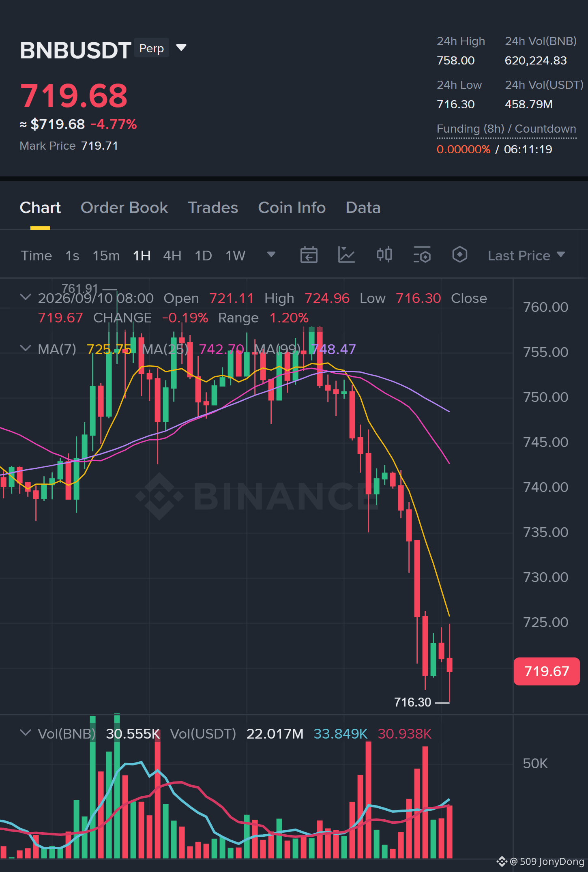Select the 1D time interval

[203, 256]
